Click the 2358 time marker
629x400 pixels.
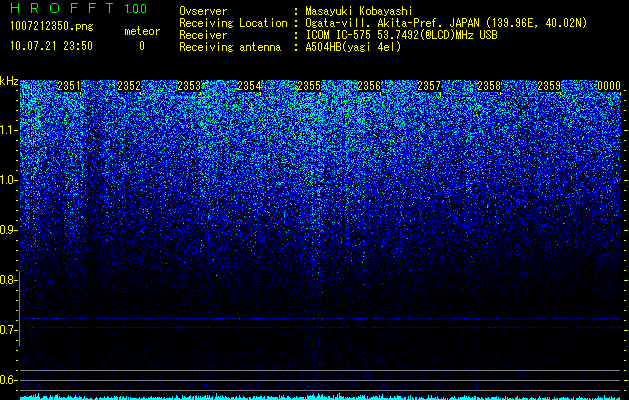(489, 86)
